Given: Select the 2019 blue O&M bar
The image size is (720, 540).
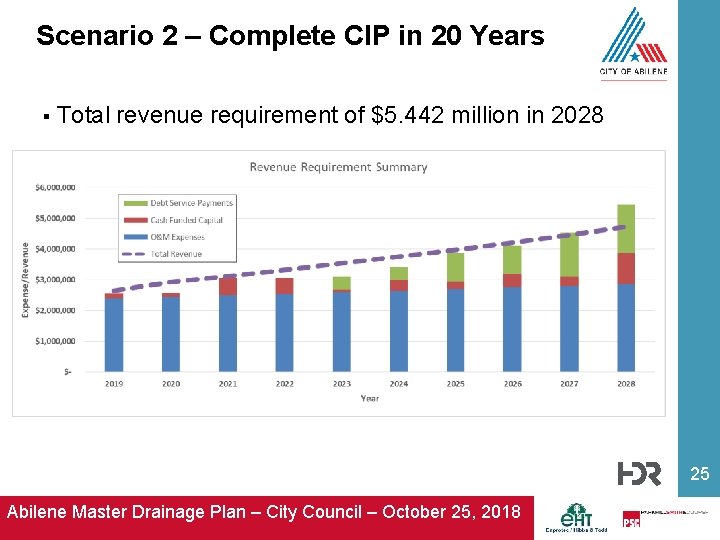Looking at the screenshot, I should (114, 335).
